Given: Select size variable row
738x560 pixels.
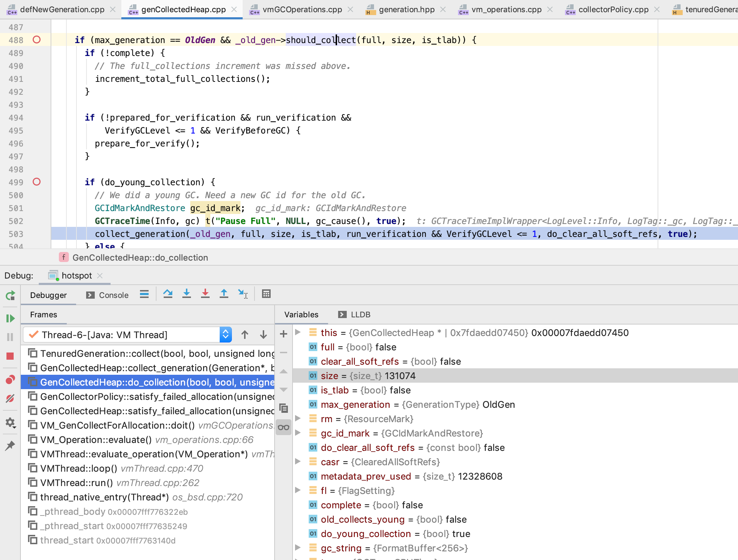Looking at the screenshot, I should [x=515, y=376].
